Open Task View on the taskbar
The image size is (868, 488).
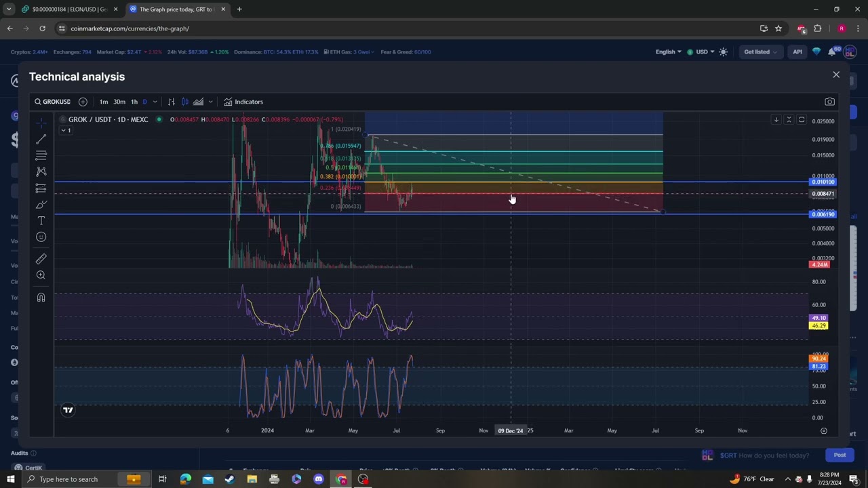163,479
